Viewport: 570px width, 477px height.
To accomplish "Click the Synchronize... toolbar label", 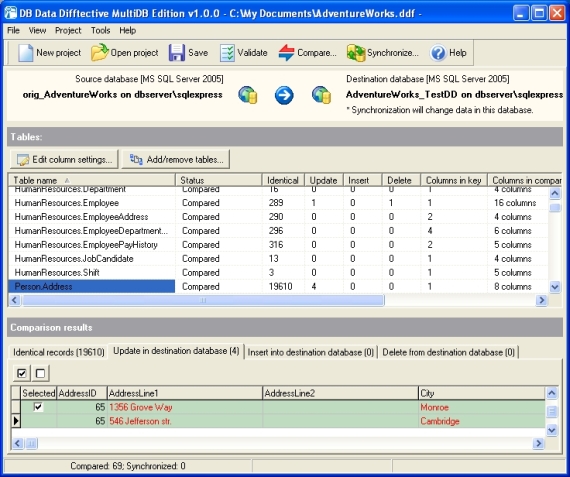I will click(x=393, y=53).
